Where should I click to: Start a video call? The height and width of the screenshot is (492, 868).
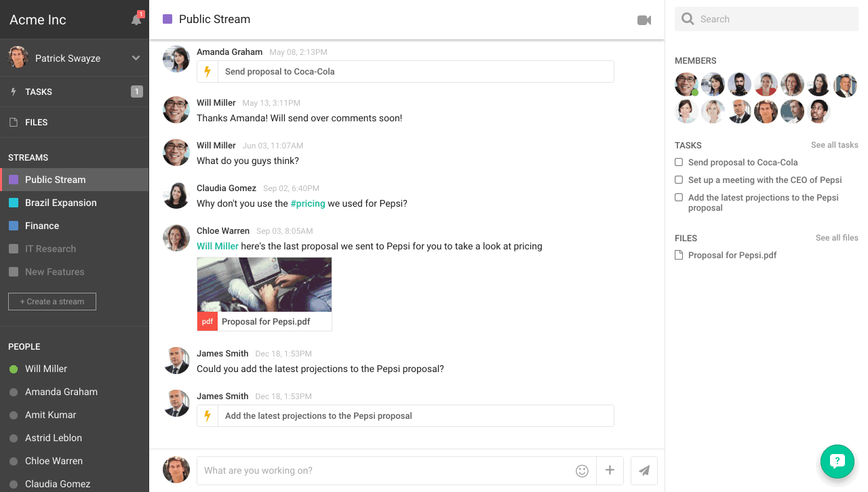pyautogui.click(x=644, y=20)
